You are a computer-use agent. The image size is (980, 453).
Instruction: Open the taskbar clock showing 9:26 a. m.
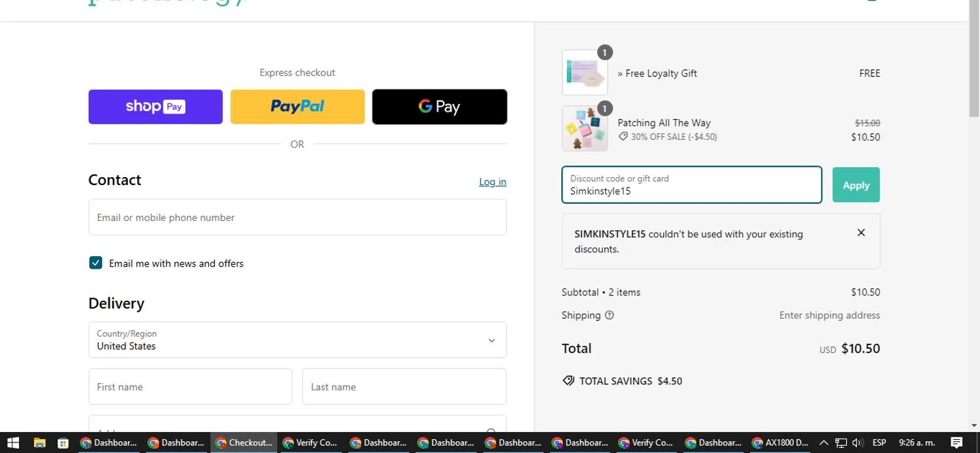coord(917,443)
